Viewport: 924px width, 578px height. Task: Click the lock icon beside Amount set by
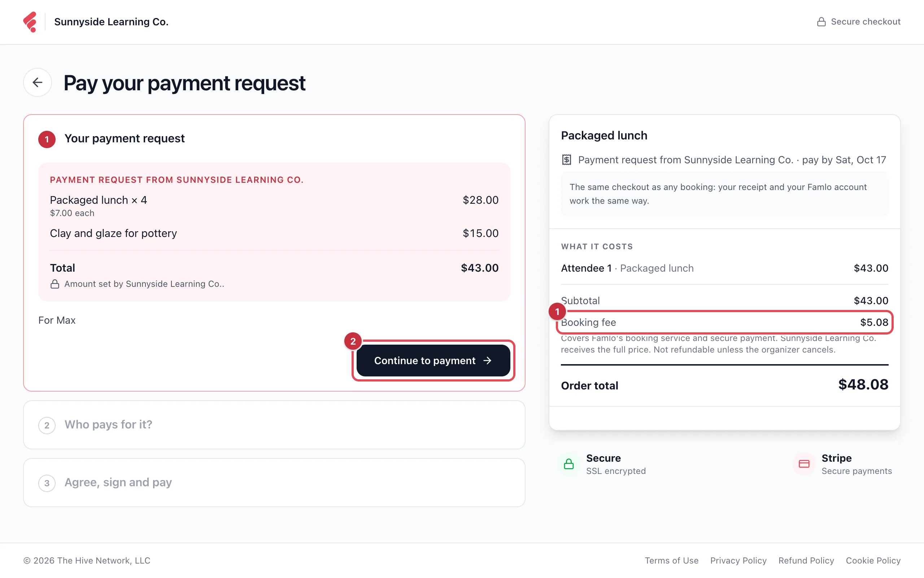[55, 284]
